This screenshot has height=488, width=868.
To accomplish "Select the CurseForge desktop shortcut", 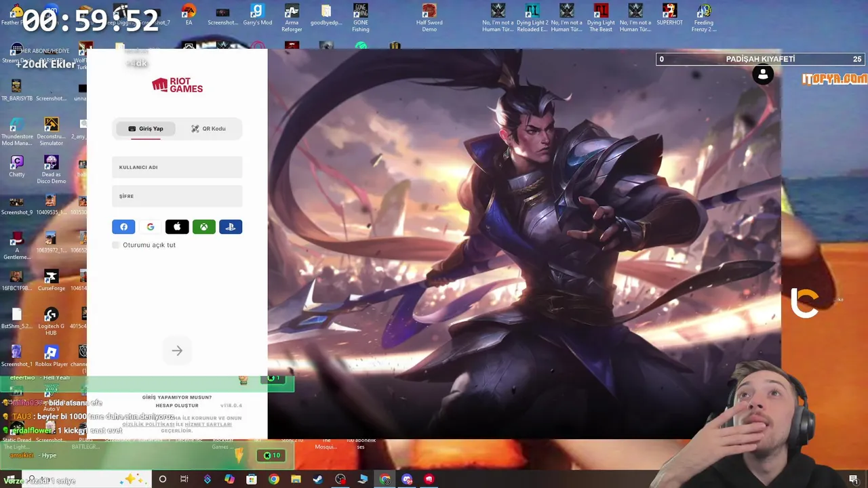I will [x=51, y=281].
